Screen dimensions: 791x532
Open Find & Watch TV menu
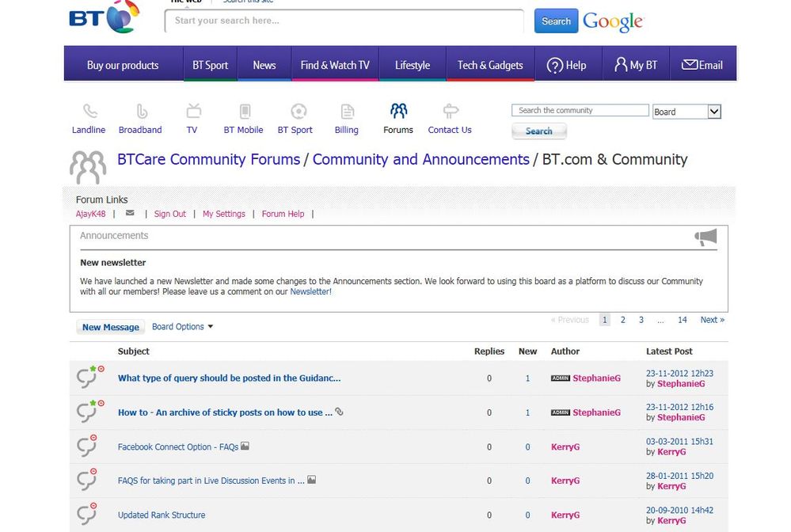click(335, 65)
